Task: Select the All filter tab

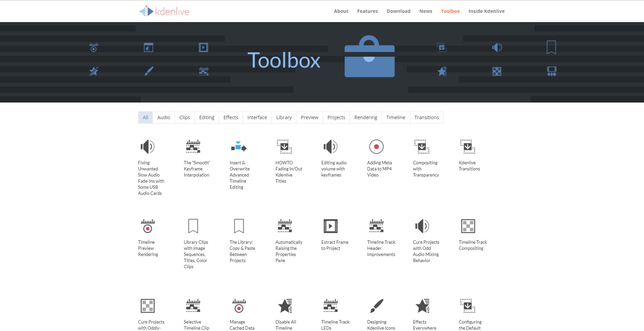Action: coord(145,117)
